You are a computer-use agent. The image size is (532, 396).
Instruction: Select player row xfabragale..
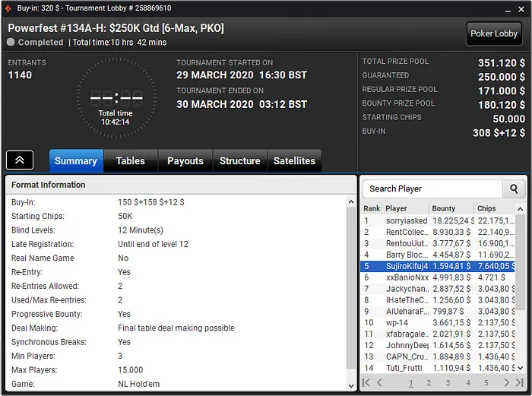(x=438, y=334)
